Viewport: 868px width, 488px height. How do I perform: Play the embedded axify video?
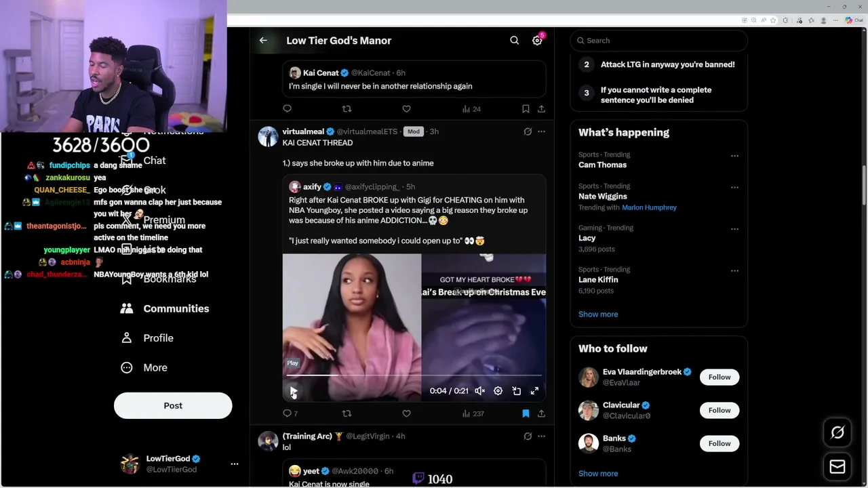293,391
